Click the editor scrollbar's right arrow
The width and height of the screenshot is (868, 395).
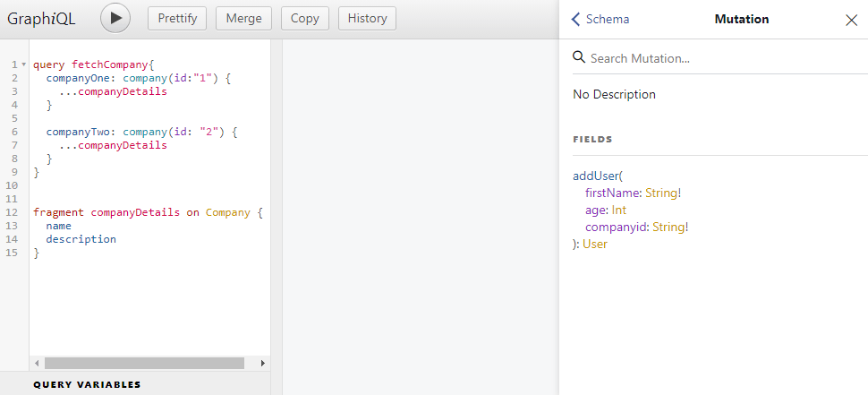263,363
